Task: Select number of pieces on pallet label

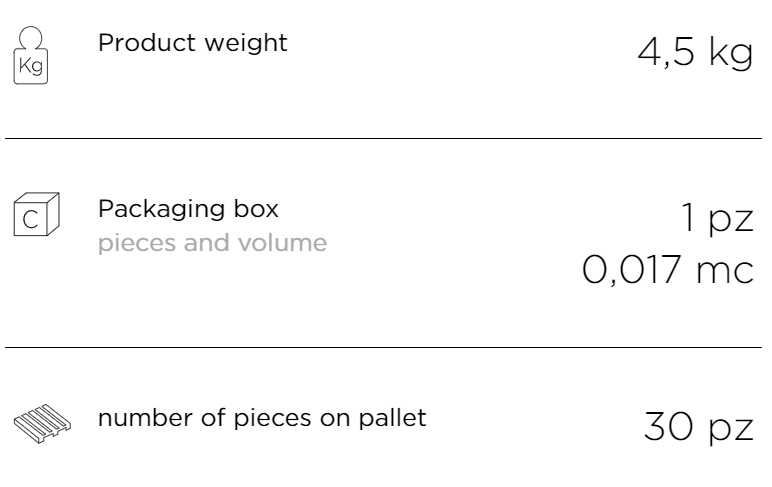Action: tap(262, 419)
